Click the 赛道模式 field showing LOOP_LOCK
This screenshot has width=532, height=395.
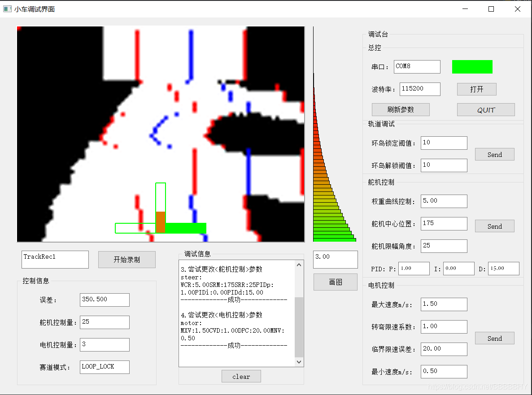click(105, 367)
